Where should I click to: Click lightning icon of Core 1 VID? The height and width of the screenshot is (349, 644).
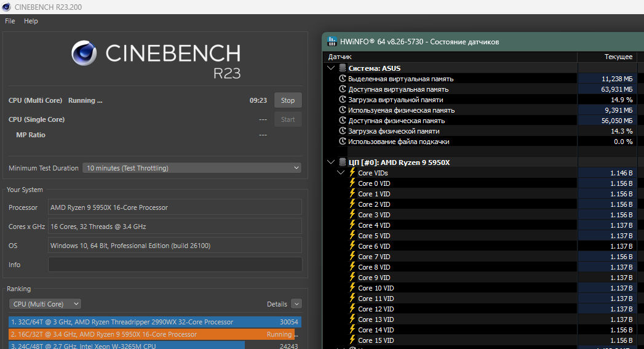point(352,194)
